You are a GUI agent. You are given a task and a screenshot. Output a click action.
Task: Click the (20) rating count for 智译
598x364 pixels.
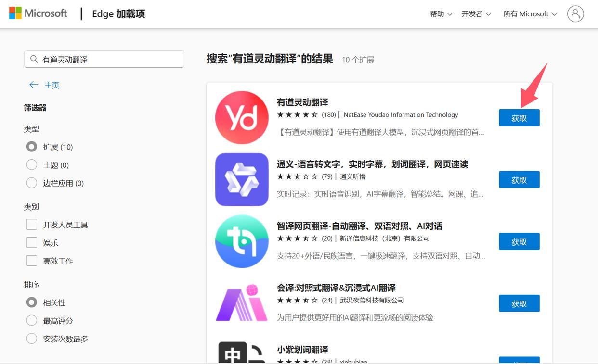[327, 238]
